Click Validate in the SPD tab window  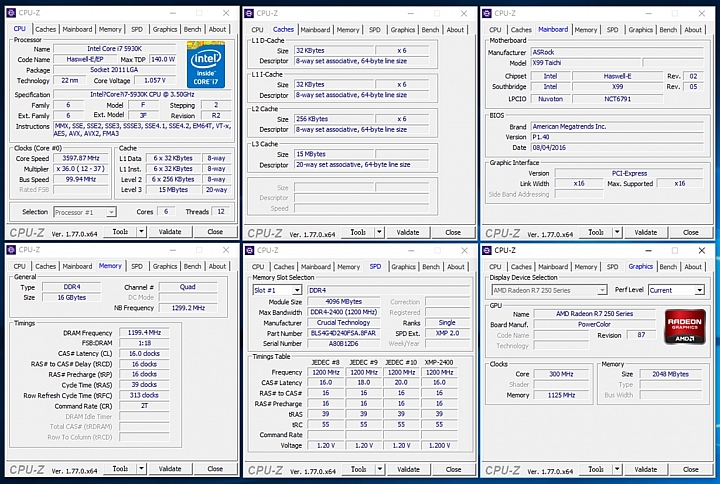tap(408, 469)
